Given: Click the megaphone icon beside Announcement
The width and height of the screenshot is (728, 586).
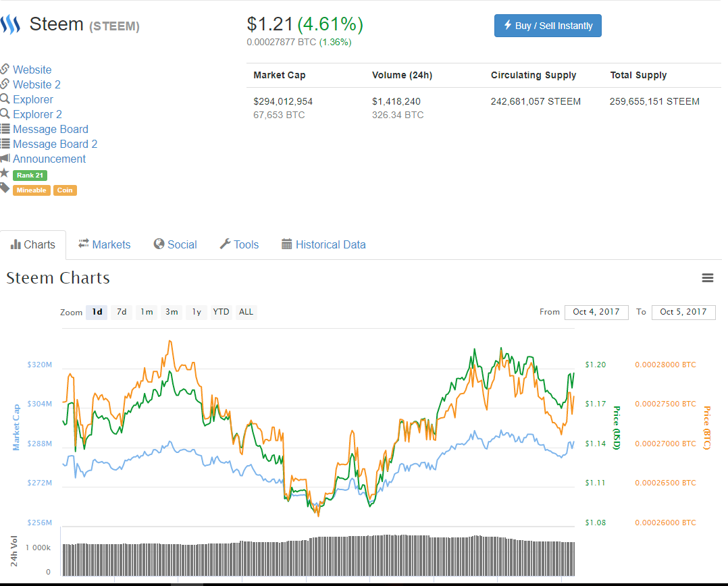Looking at the screenshot, I should (5, 158).
